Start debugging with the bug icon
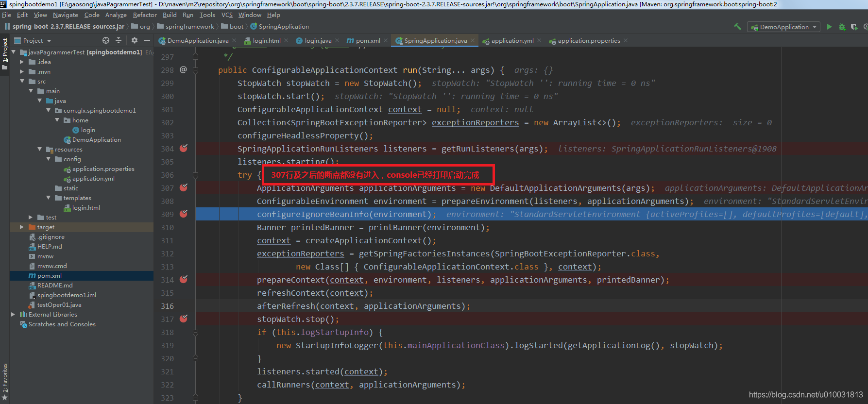 tap(842, 27)
